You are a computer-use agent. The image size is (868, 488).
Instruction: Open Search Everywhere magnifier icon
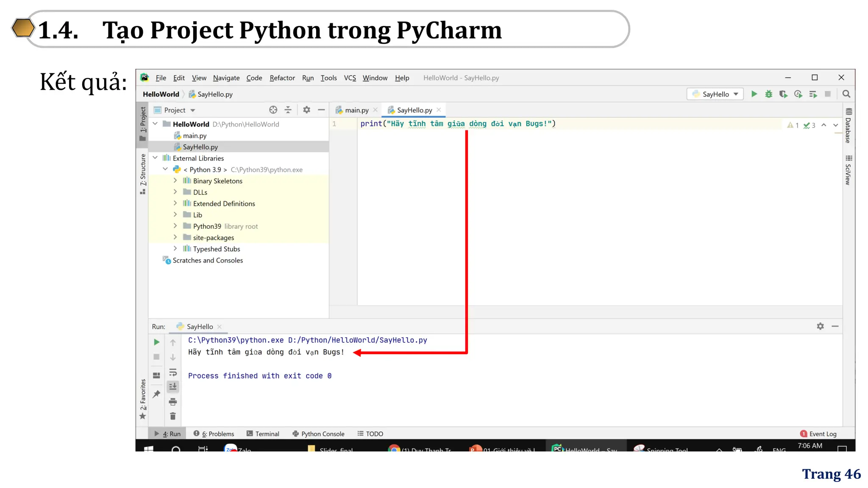pyautogui.click(x=846, y=94)
